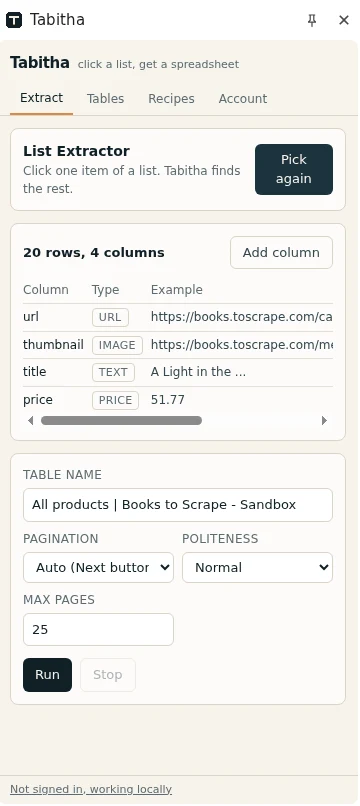Click the Tabitha logo icon

click(x=14, y=20)
